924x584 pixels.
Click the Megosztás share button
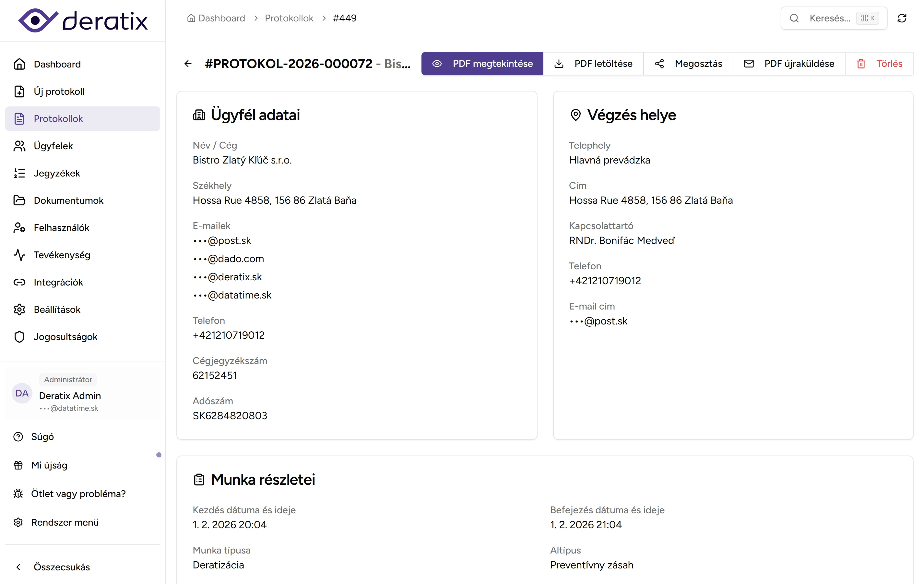pyautogui.click(x=688, y=64)
